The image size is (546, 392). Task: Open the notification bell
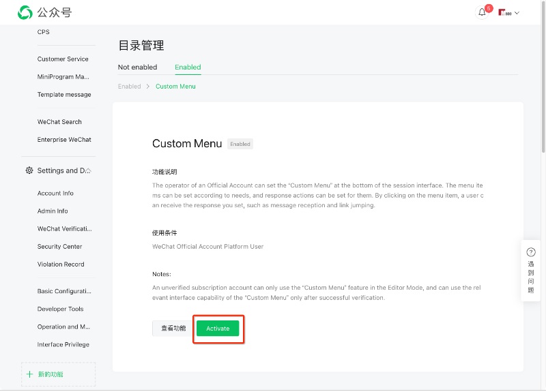482,12
